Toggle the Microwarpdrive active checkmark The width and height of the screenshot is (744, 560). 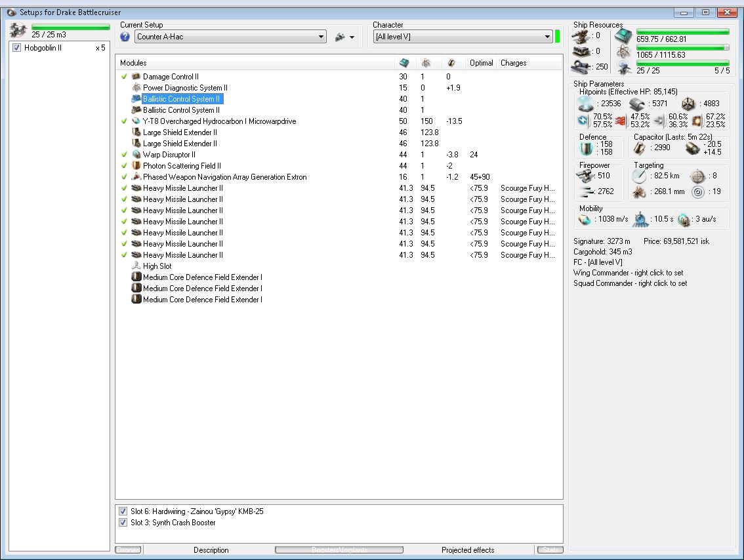pos(124,121)
